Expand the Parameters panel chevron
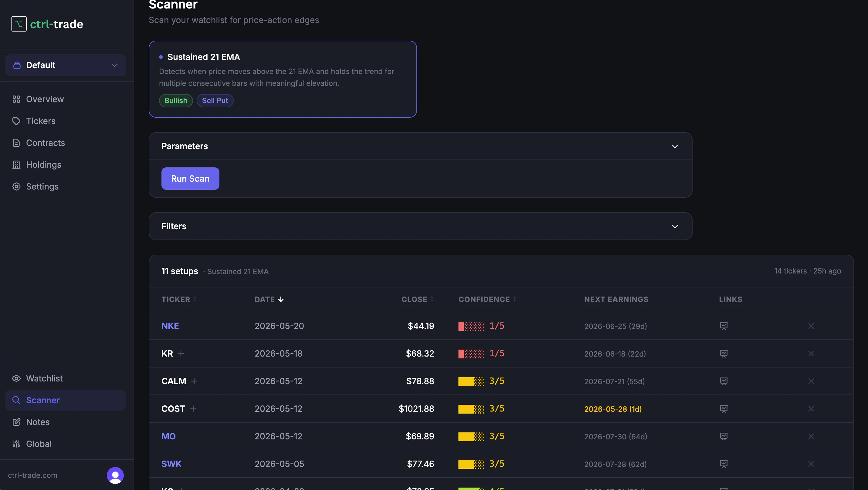This screenshot has height=490, width=868. click(x=675, y=146)
